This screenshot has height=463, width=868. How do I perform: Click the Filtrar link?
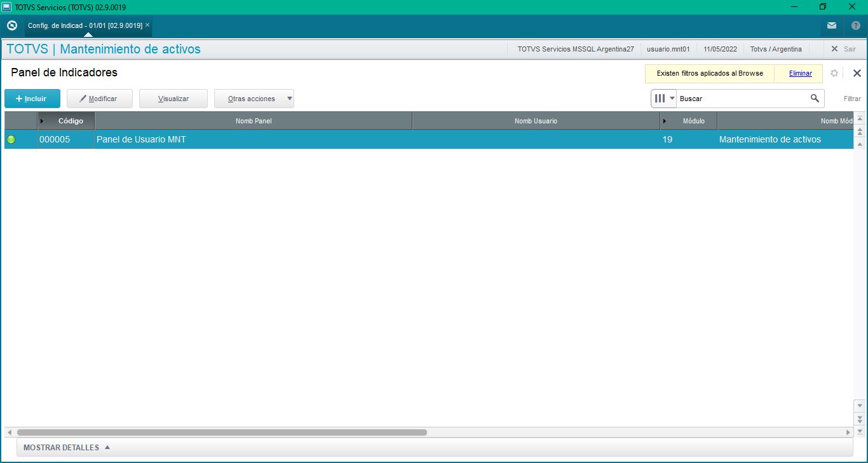coord(852,99)
